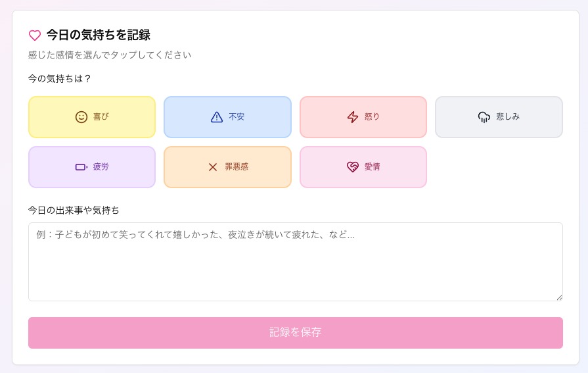Click the warning triangle icon for 不安

click(217, 117)
